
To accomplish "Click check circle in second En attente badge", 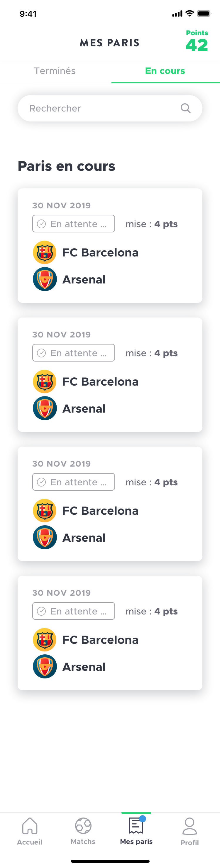I will pos(41,353).
